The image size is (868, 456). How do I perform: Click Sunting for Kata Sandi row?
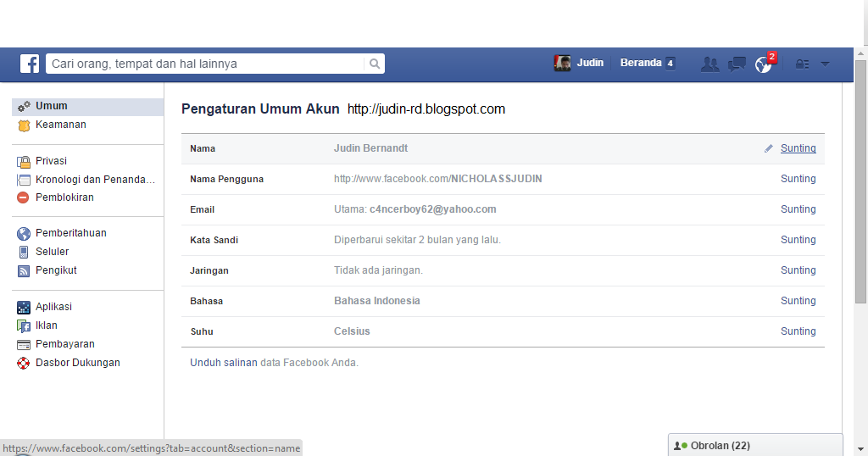798,240
